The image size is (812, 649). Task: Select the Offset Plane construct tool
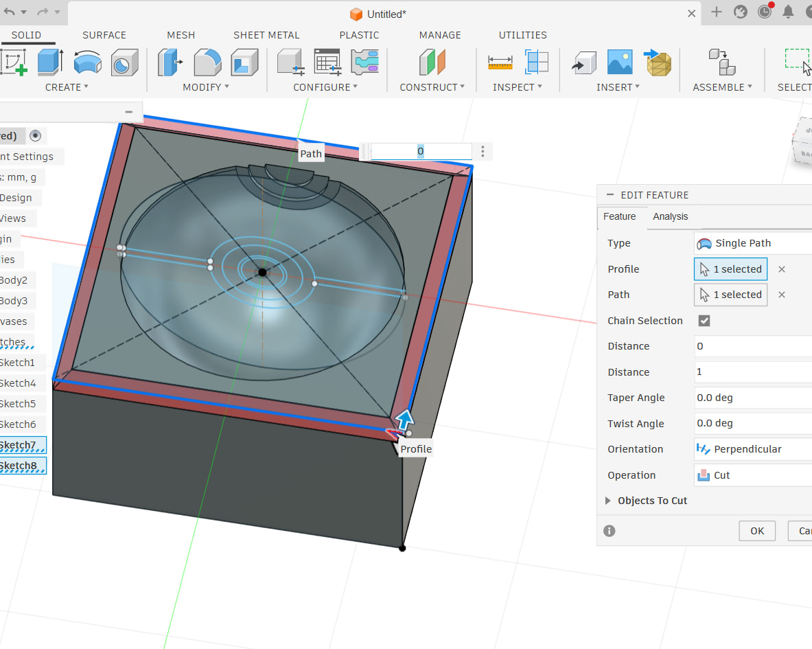(432, 62)
